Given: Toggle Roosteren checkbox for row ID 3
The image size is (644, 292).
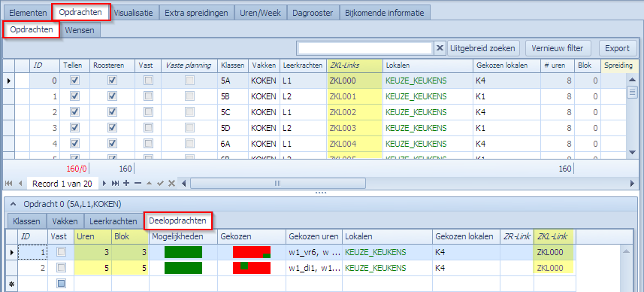Looking at the screenshot, I should coord(112,127).
